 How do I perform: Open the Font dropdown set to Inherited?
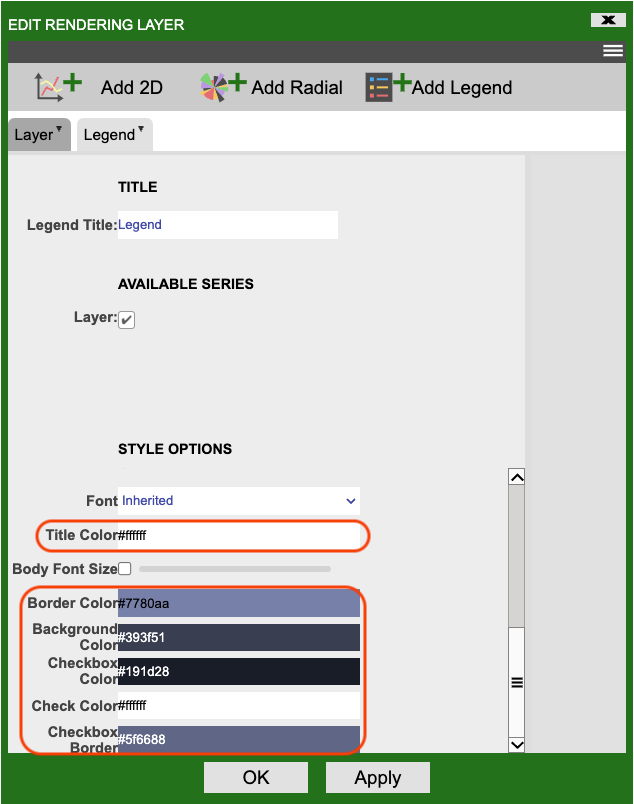239,501
